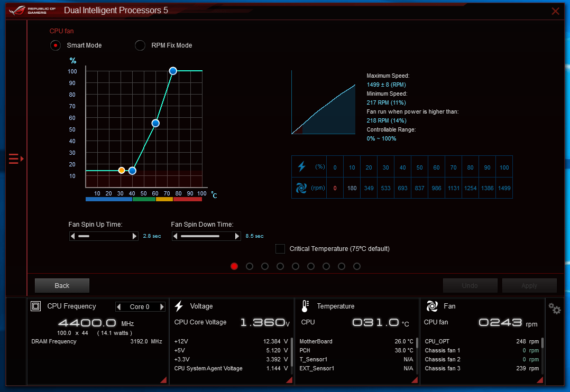570x392 pixels.
Task: Click the right arrow of Fan Spin Up Time
Action: coord(134,236)
